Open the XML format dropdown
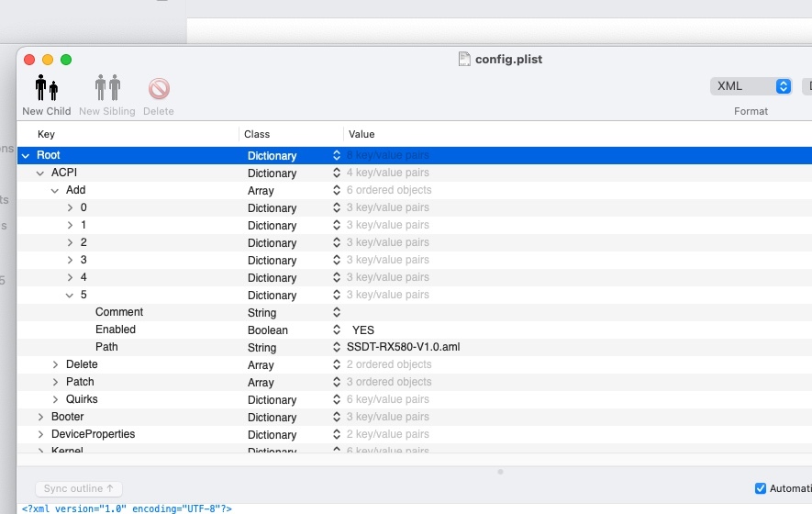Screen dimensions: 812x514 tap(751, 86)
